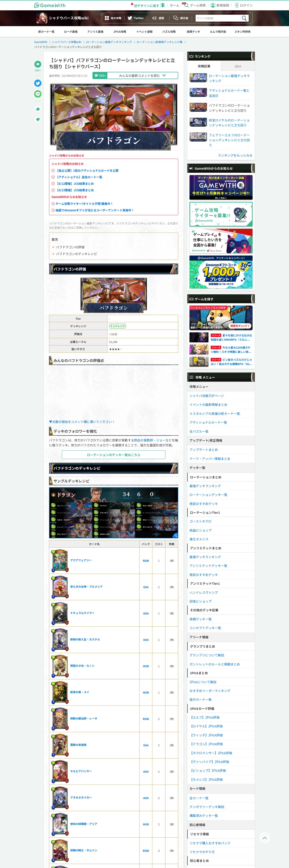Open ルムマ掲示板 nav item
The image size is (289, 868).
tap(218, 32)
